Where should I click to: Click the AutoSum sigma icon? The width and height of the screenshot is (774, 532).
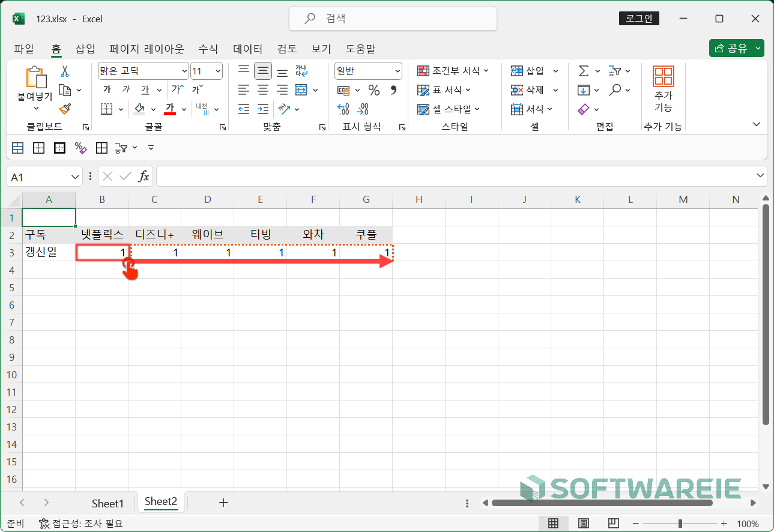[583, 71]
